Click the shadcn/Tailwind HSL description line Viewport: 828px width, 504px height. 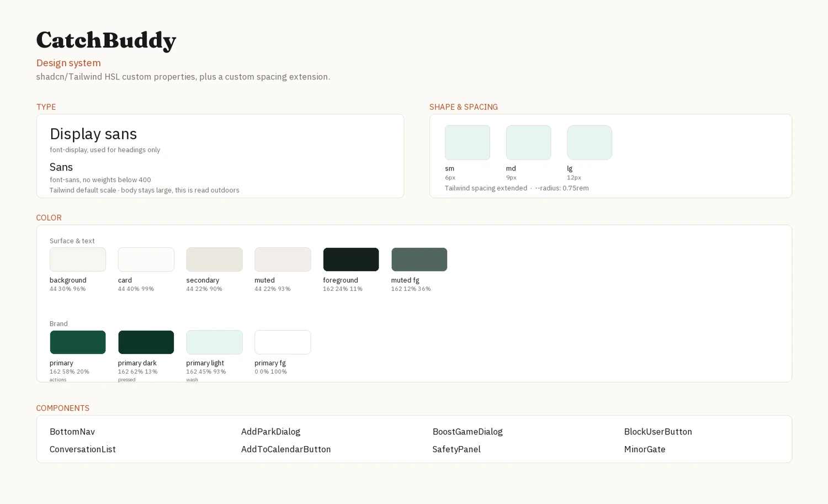[183, 77]
